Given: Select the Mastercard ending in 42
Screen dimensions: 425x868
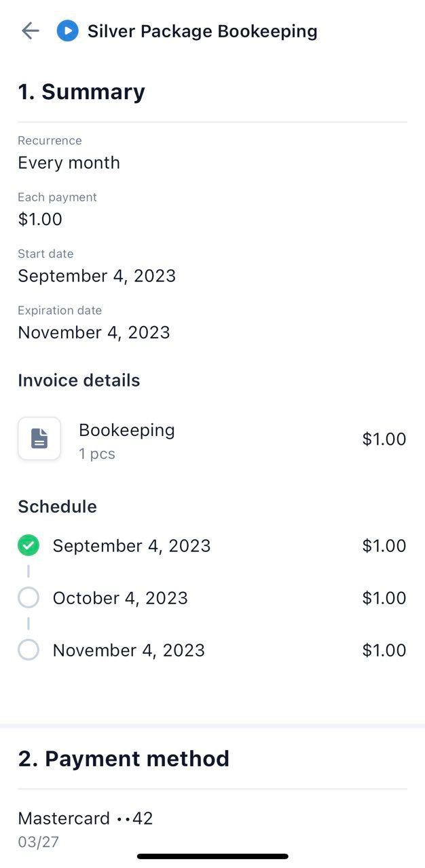Looking at the screenshot, I should [86, 818].
